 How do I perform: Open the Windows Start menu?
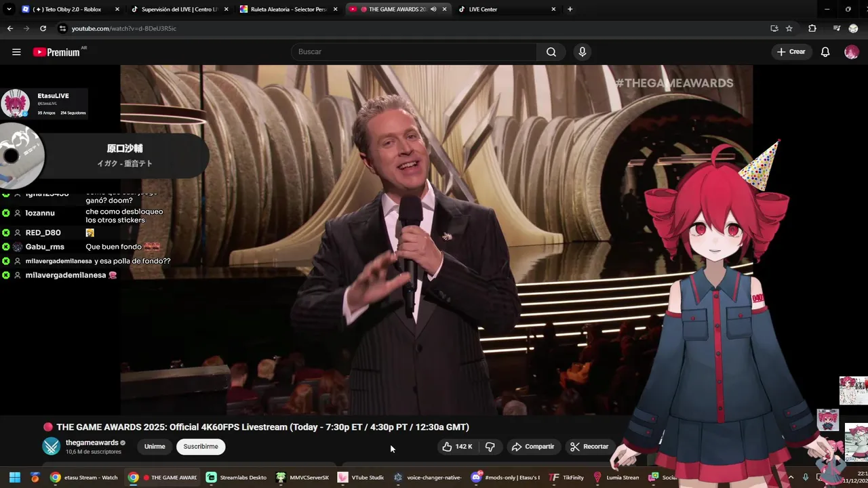point(15,478)
